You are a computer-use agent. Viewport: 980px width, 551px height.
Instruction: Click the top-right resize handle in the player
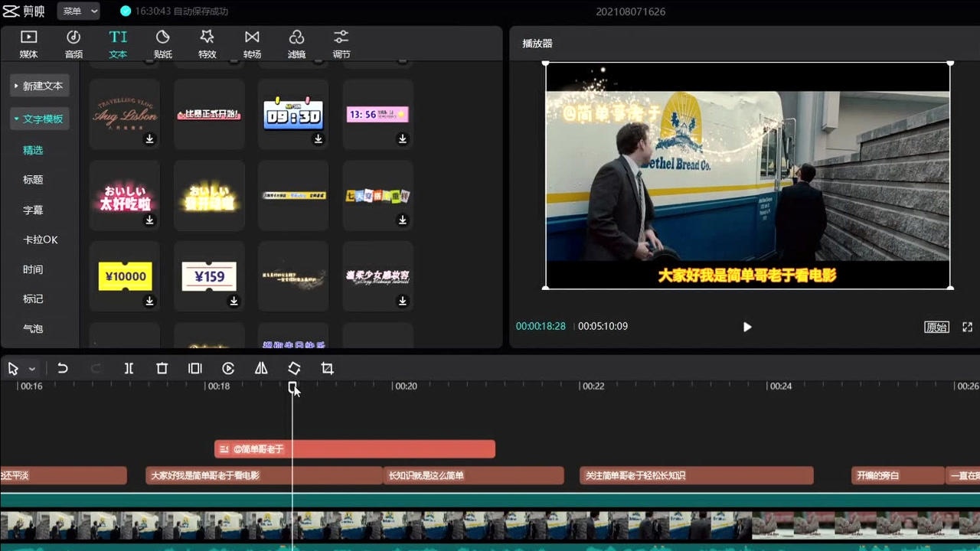coord(950,64)
